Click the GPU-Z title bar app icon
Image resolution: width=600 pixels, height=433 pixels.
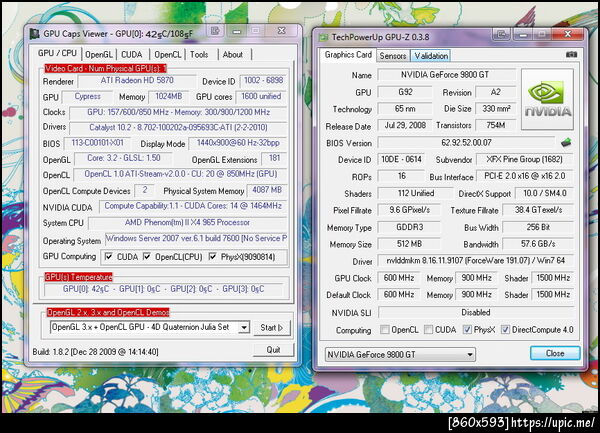point(324,37)
